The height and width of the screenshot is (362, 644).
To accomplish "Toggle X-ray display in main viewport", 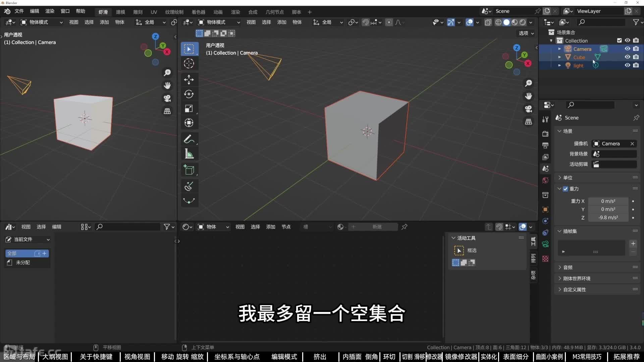I will [x=488, y=22].
